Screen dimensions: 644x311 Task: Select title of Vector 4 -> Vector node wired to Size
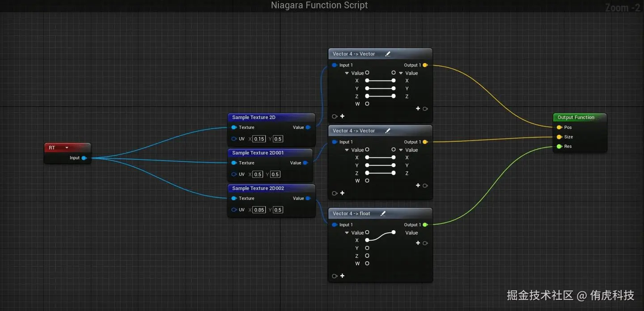point(354,131)
